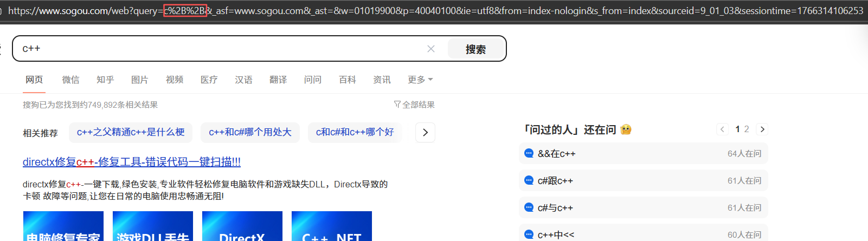Open the 知乎 tab
This screenshot has width=868, height=241.
(105, 80)
